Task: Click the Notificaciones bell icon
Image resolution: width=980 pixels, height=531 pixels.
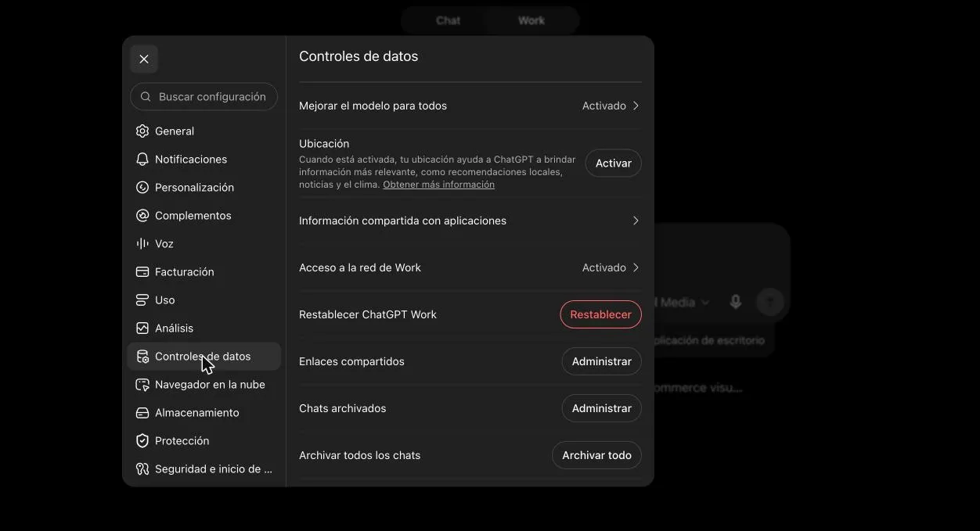Action: coord(142,160)
